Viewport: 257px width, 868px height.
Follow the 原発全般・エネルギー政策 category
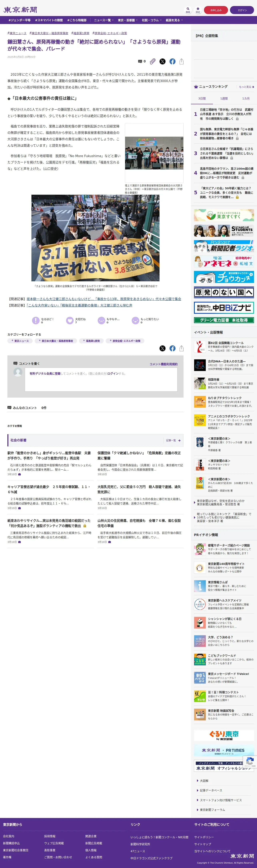point(125,341)
